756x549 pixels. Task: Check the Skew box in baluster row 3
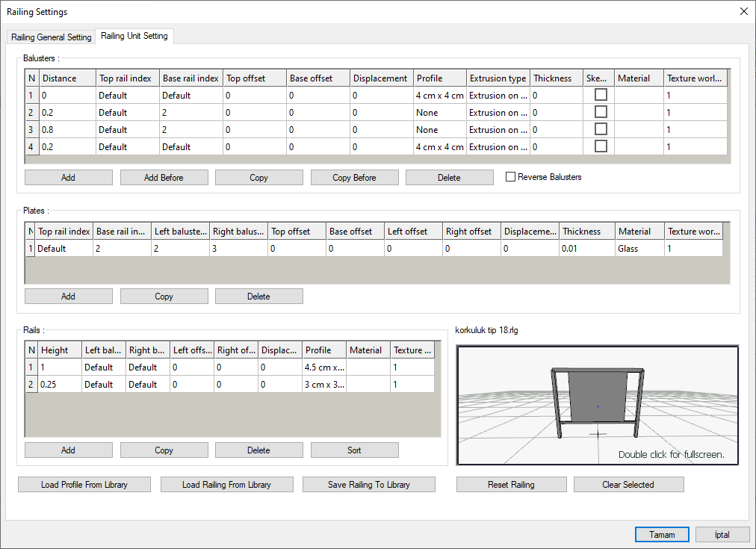tap(601, 129)
